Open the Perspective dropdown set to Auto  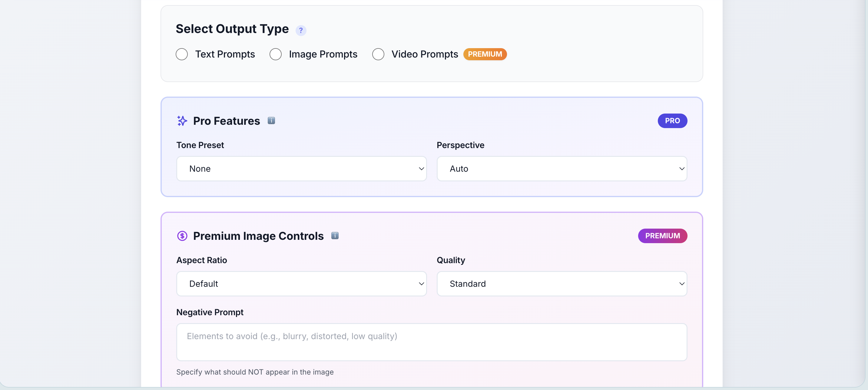pyautogui.click(x=562, y=169)
